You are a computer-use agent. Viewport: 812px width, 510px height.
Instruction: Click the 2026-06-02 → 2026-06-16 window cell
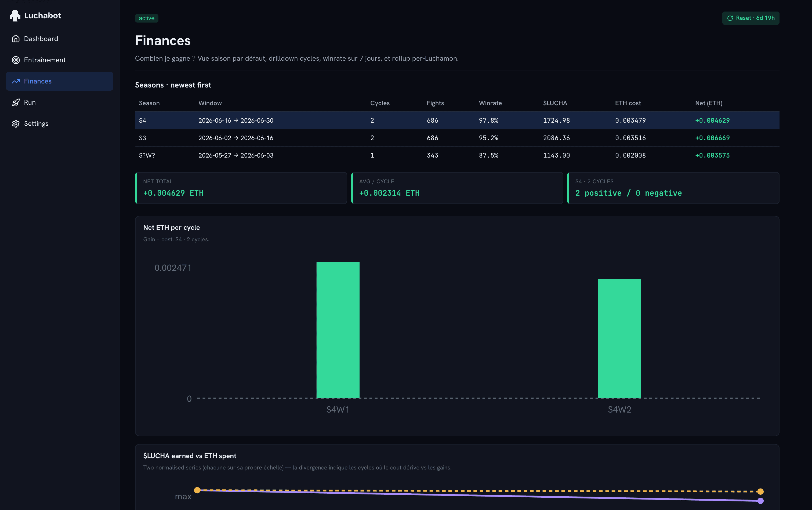point(236,138)
